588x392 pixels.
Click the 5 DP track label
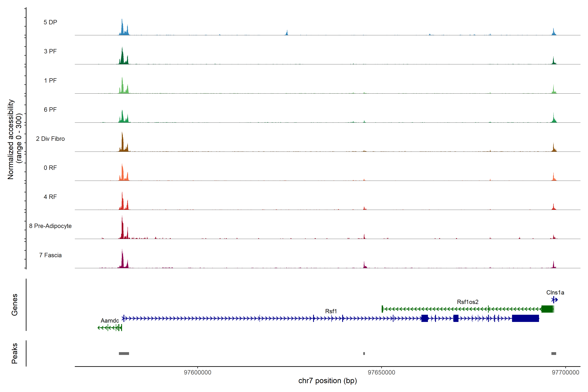[50, 22]
